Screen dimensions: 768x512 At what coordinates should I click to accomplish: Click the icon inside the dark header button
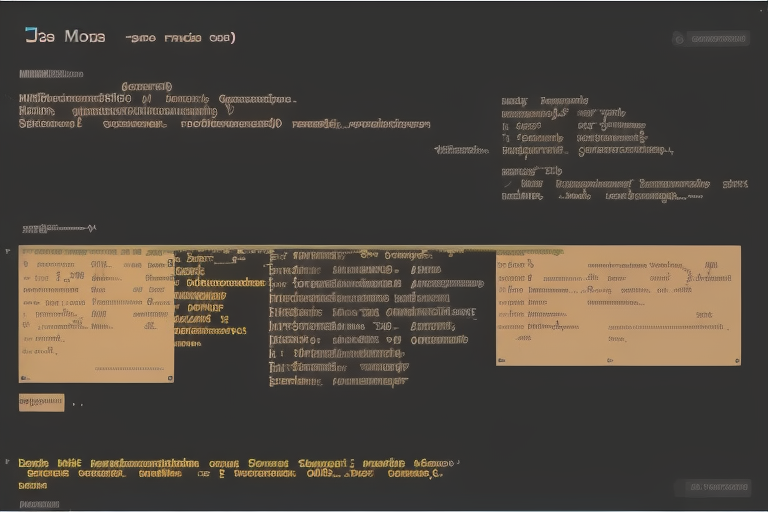pos(679,39)
